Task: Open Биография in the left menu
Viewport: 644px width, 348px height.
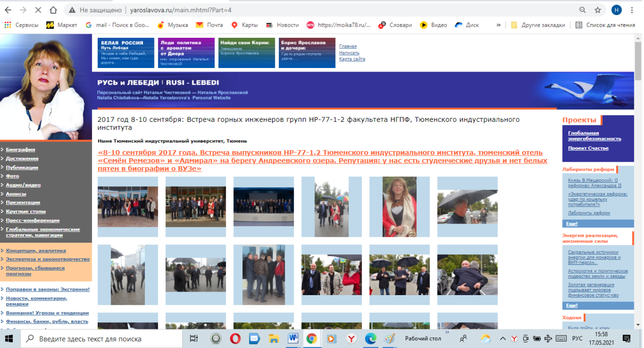Action: [x=20, y=150]
